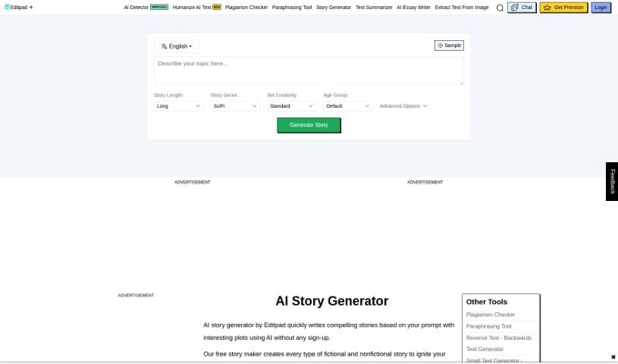Viewport: 618px width, 364px height.
Task: Open the search magnifier icon
Action: click(500, 8)
